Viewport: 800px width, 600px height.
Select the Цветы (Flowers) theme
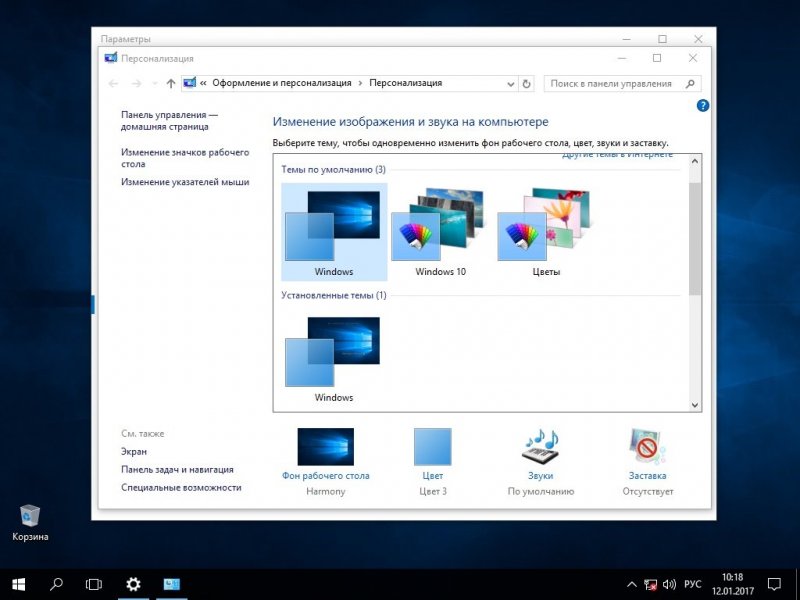tap(546, 232)
